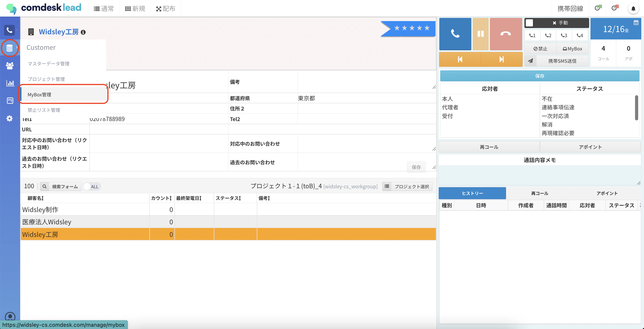Click the MyBox button in call panel

(573, 49)
